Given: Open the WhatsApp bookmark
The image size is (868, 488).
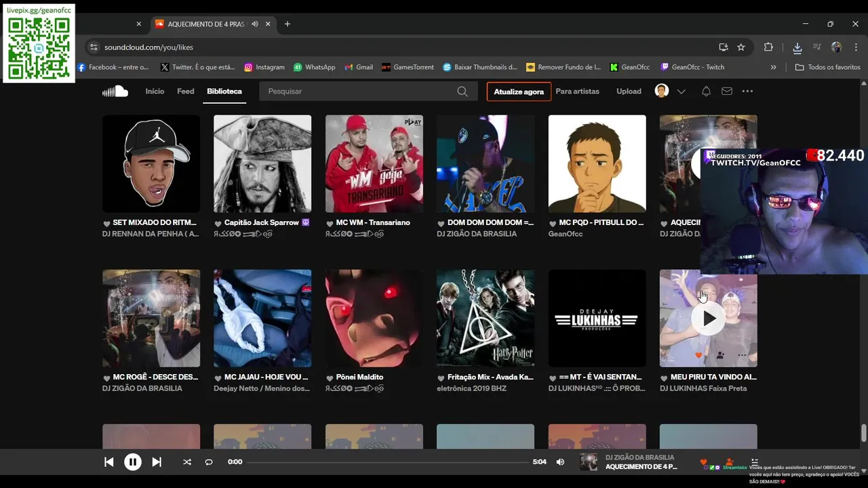Looking at the screenshot, I should [315, 67].
